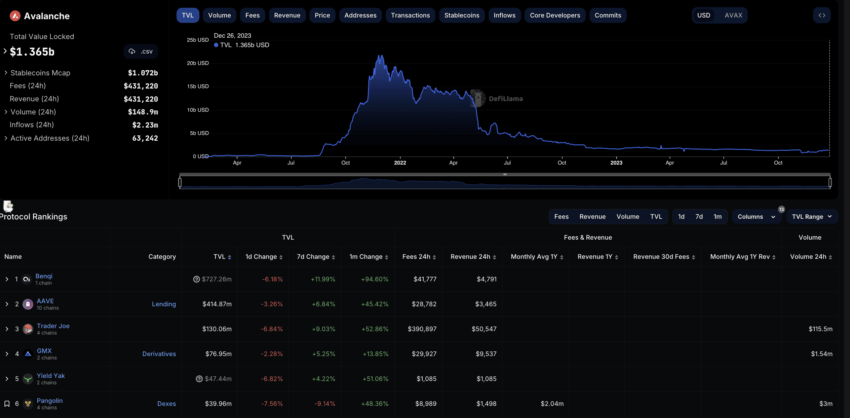Viewport: 850px width, 418px height.
Task: Click the Yield Yak protocol logo
Action: (27, 378)
